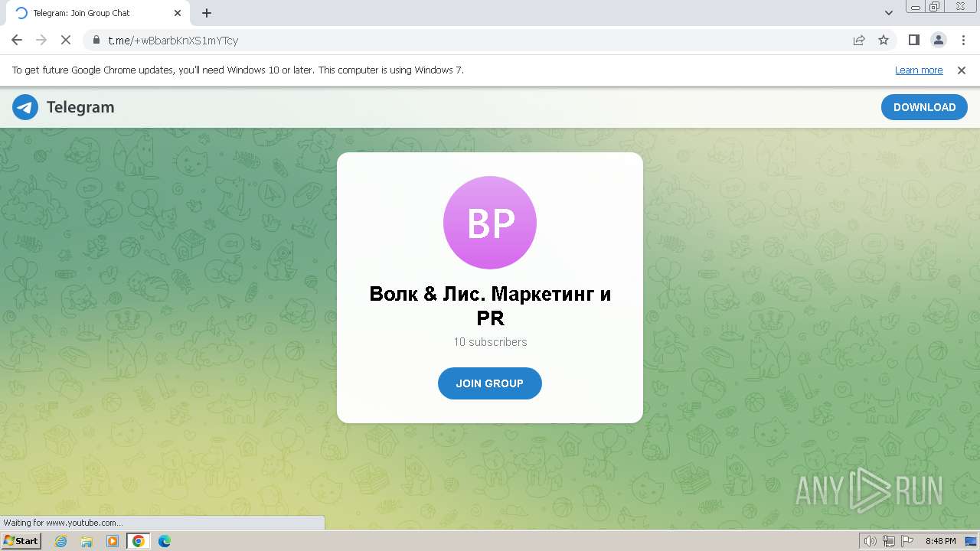
Task: Minimize the Chrome window
Action: point(916,7)
